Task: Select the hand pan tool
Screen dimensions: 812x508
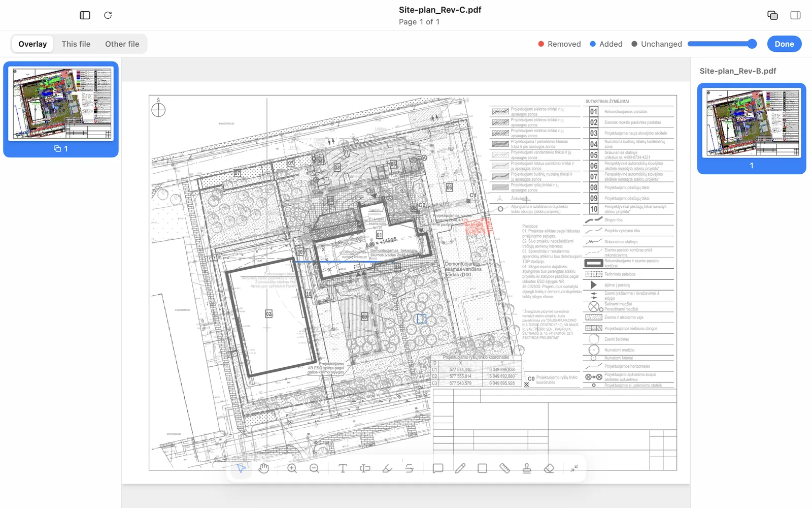Action: [263, 468]
